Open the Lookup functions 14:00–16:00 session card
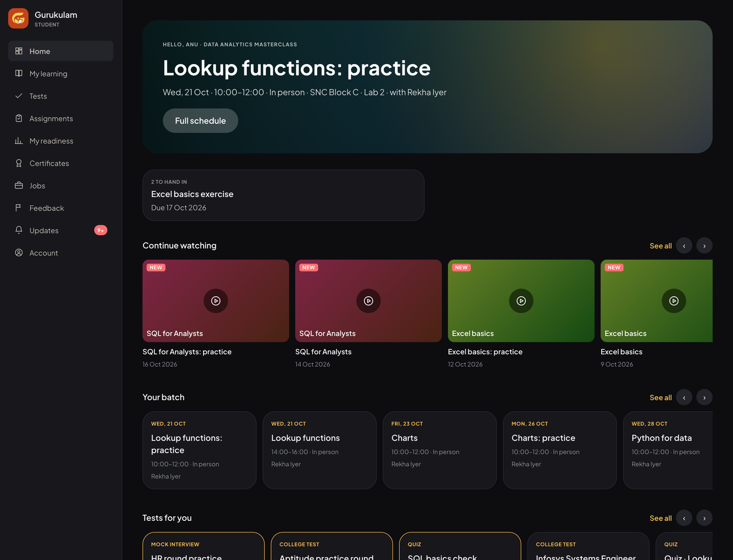This screenshot has height=560, width=733. tap(320, 450)
